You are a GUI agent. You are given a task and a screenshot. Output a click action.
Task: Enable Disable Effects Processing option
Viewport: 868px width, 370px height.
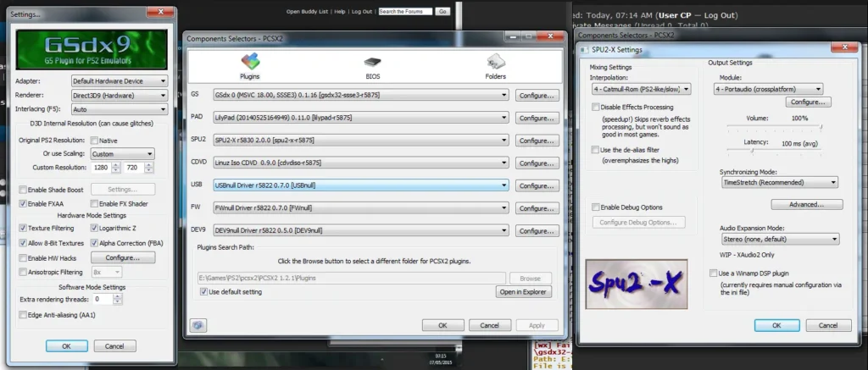(595, 108)
